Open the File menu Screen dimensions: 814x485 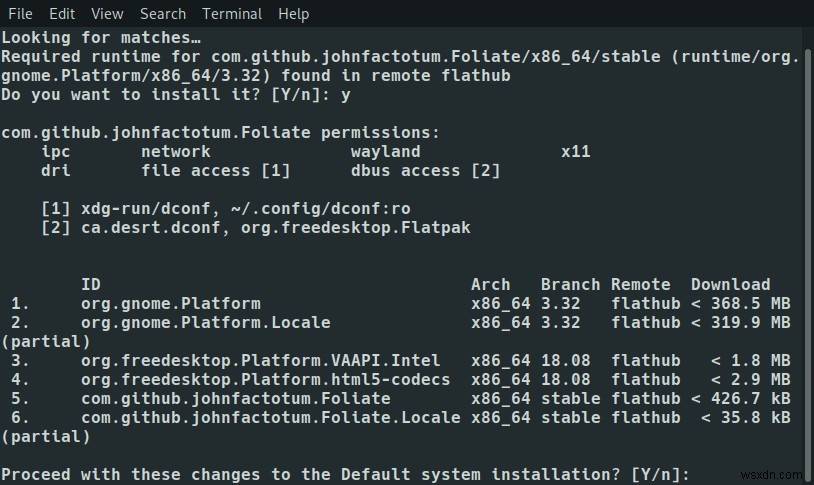20,14
